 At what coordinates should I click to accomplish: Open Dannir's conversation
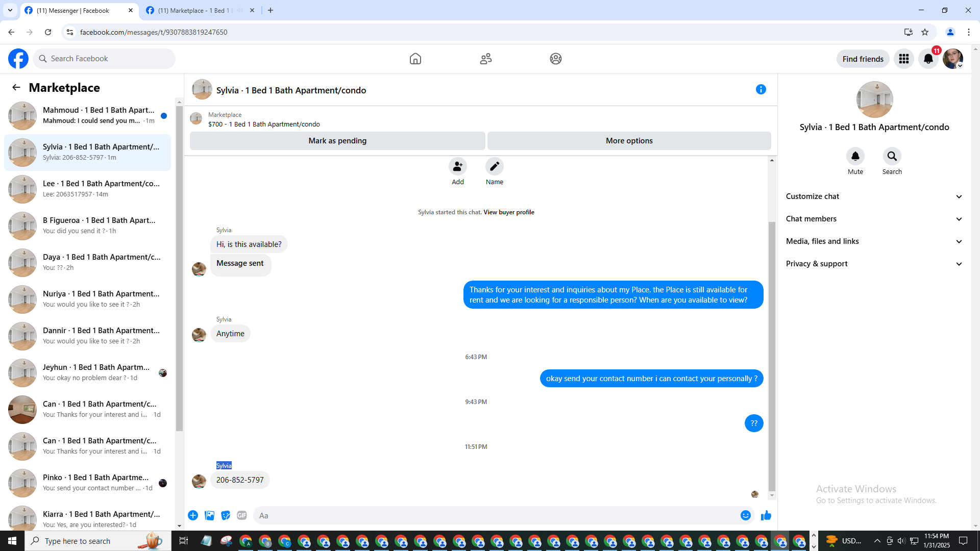click(88, 336)
